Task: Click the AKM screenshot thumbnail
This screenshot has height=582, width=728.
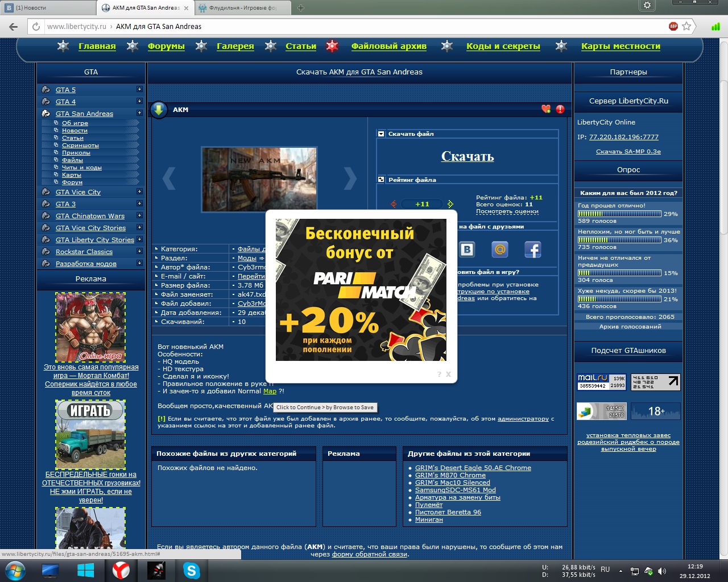Action: [x=259, y=180]
